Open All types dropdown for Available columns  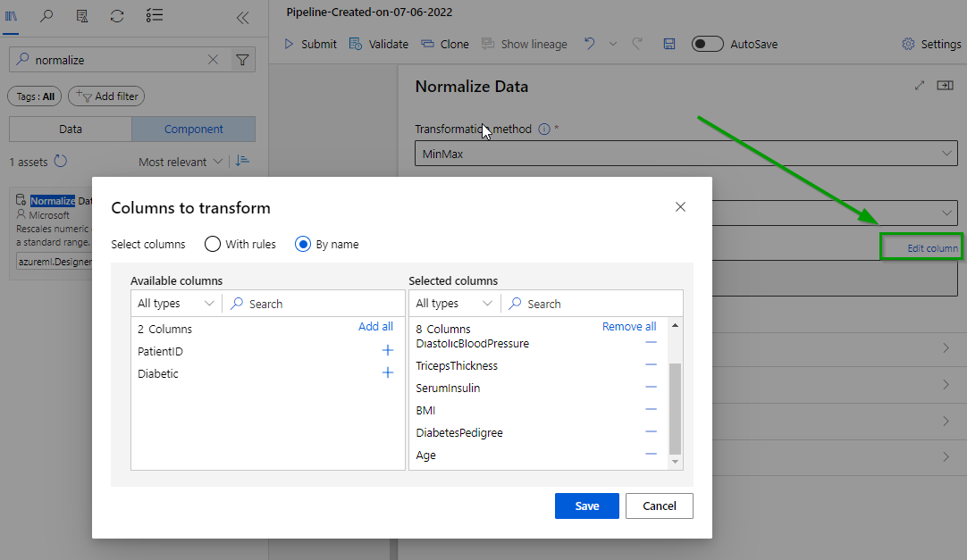(x=175, y=304)
